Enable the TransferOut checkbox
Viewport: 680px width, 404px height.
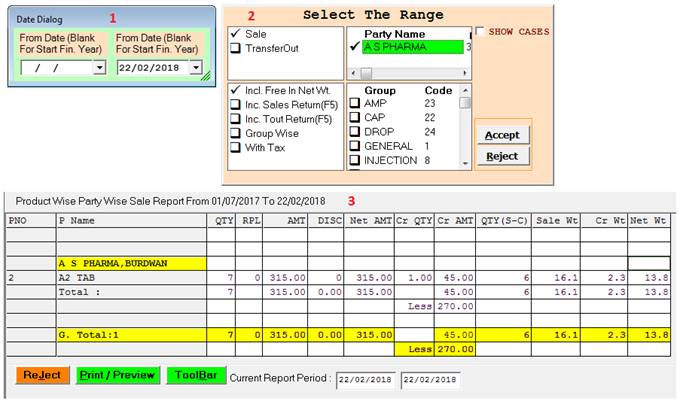point(236,47)
